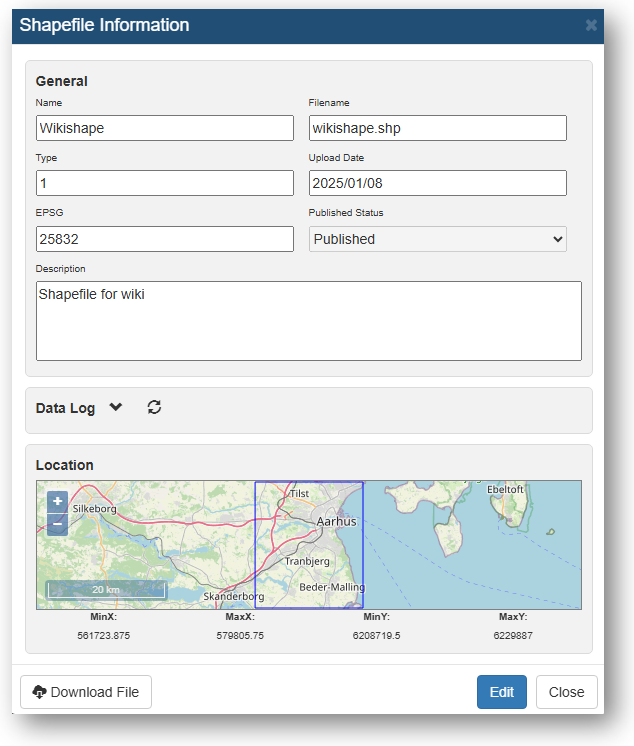Click the blue bounding box on map
Screen dimensions: 634x746
(309, 545)
